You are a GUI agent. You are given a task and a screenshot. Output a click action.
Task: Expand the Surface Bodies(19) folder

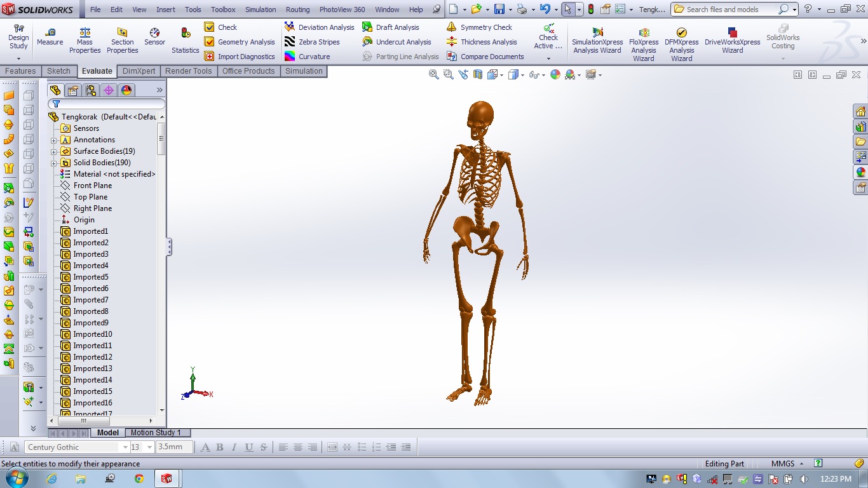54,151
